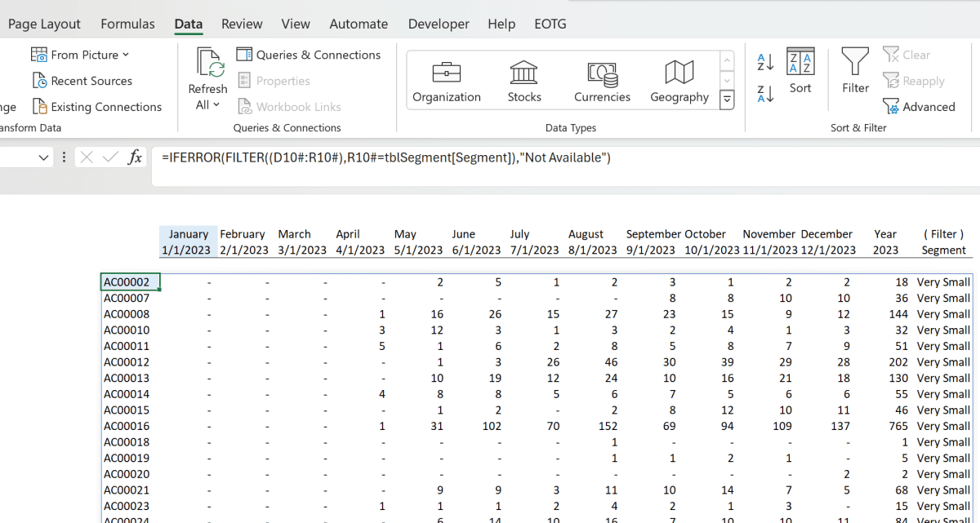Select the Currencies data type
Screen dimensions: 980x523
coord(602,79)
